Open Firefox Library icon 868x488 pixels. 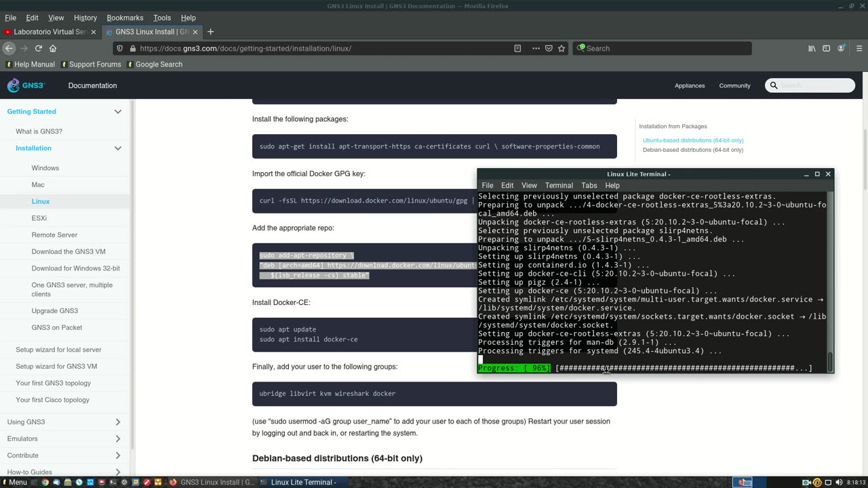[x=812, y=48]
